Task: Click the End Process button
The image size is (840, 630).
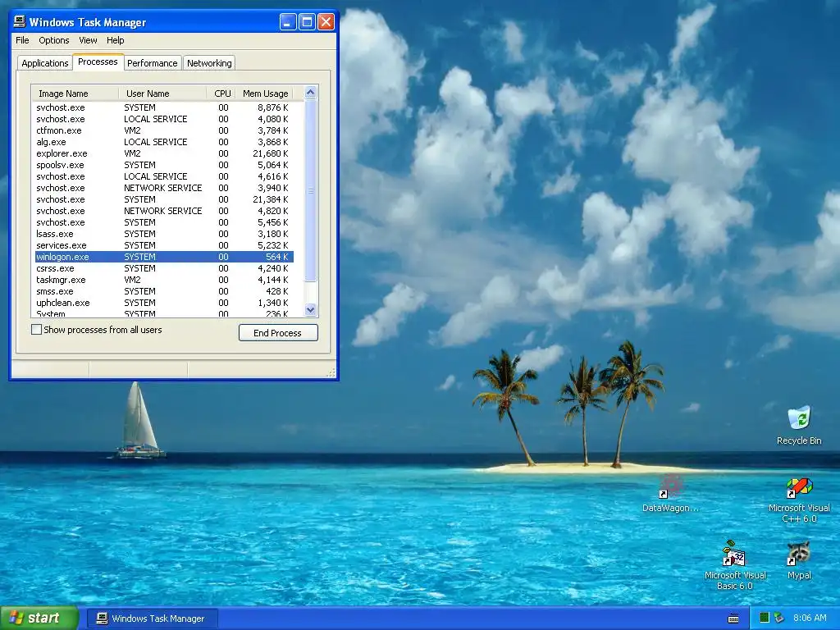Action: click(x=278, y=333)
